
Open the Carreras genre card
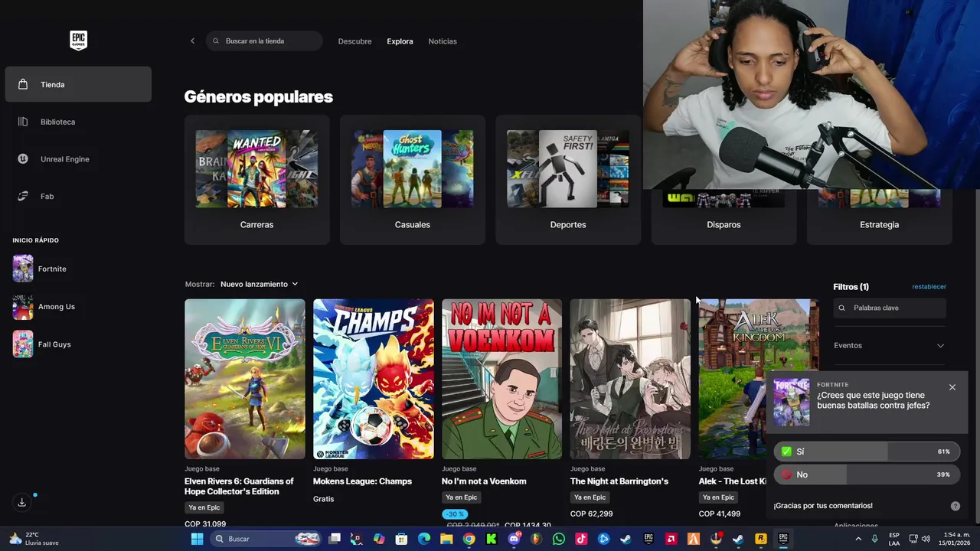pyautogui.click(x=256, y=180)
